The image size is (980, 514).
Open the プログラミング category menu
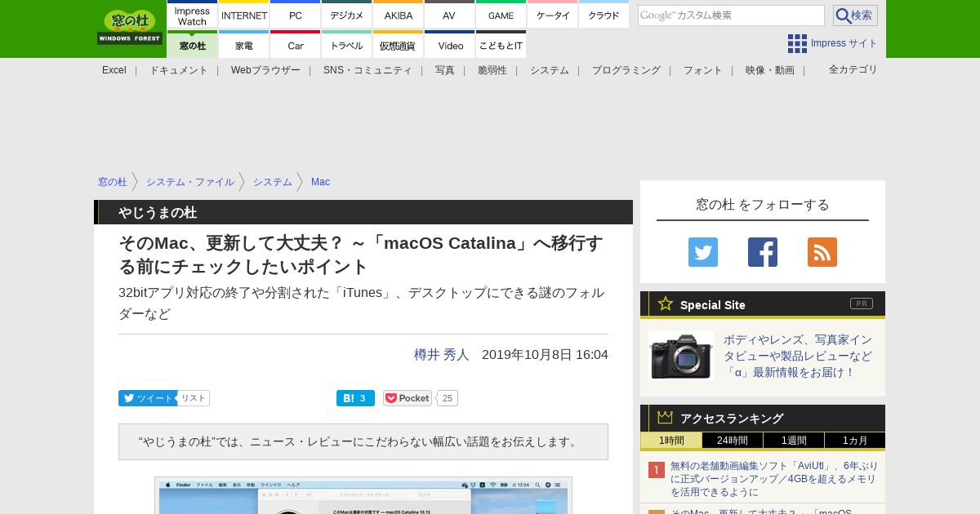[x=626, y=70]
